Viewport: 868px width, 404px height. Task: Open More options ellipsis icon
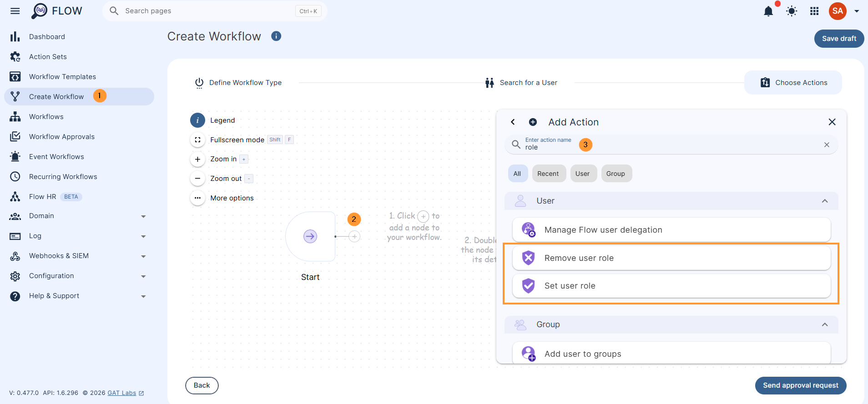coord(197,198)
